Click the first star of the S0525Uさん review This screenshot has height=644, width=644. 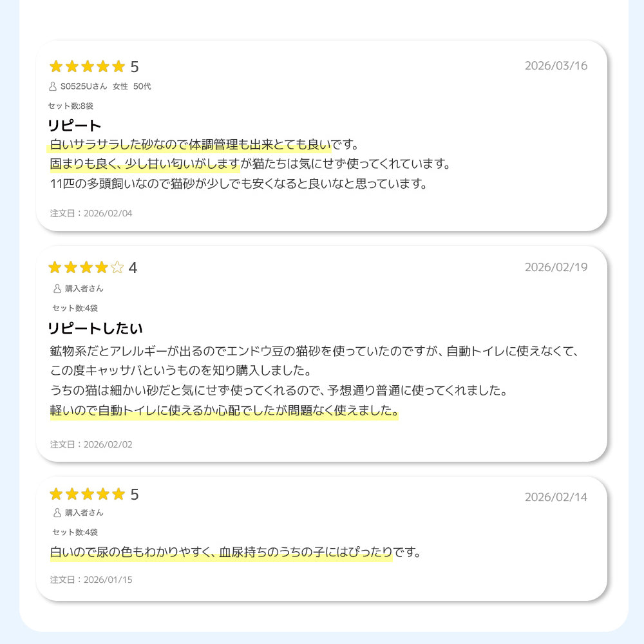pos(56,66)
